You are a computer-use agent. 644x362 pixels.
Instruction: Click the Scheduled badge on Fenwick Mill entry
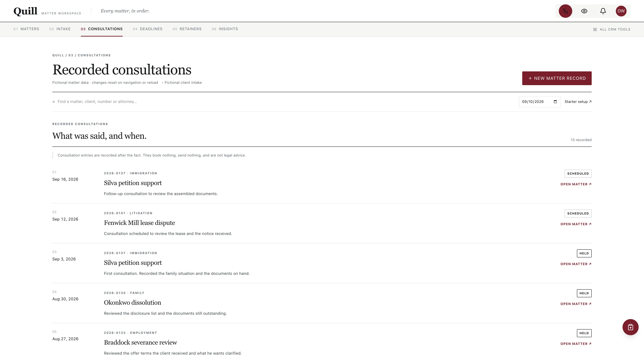578,214
